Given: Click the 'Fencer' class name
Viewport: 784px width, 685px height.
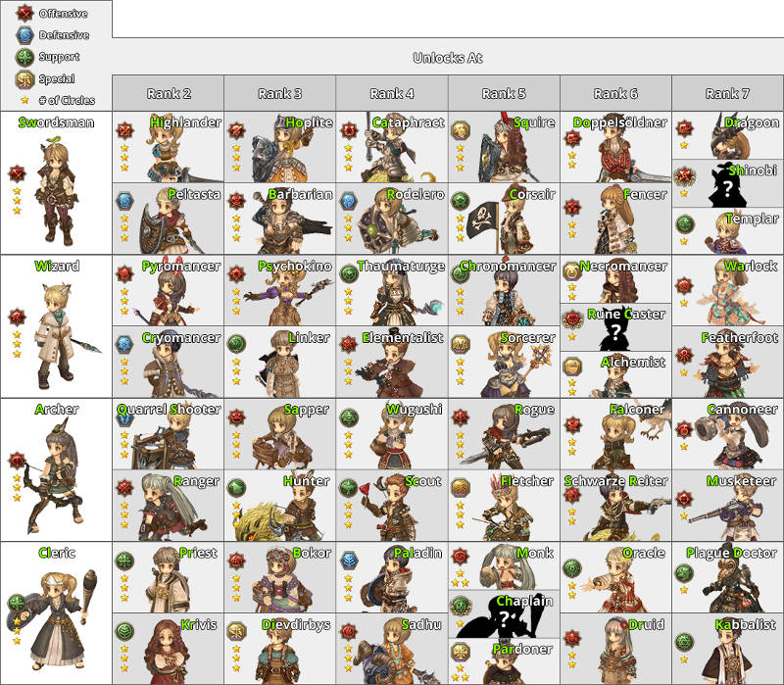Looking at the screenshot, I should coord(645,194).
